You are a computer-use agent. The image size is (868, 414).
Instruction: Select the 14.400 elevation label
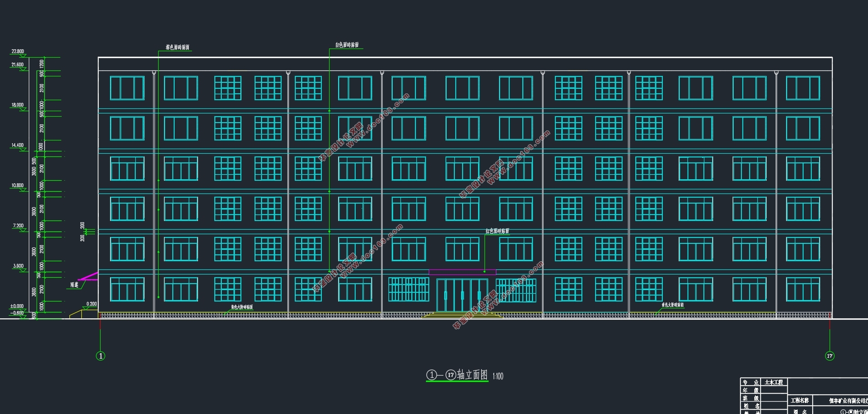[x=17, y=145]
